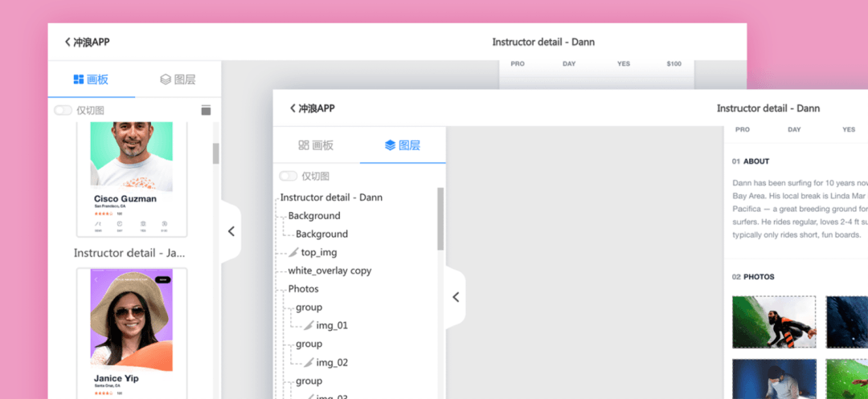Click slice icon beside img_01

(x=309, y=325)
